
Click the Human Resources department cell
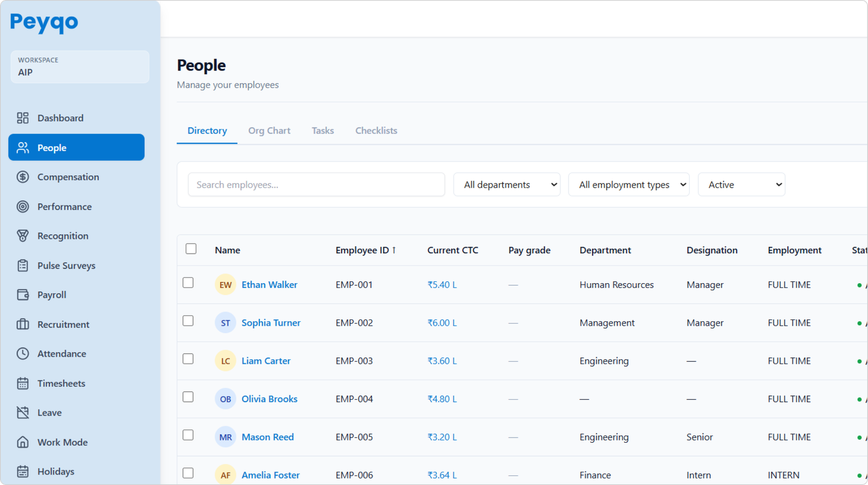pyautogui.click(x=617, y=285)
